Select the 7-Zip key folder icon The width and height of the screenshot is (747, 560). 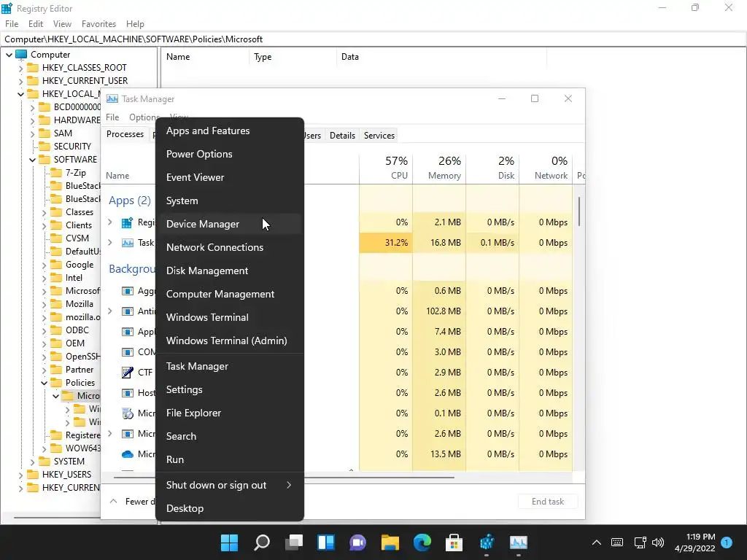[56, 172]
